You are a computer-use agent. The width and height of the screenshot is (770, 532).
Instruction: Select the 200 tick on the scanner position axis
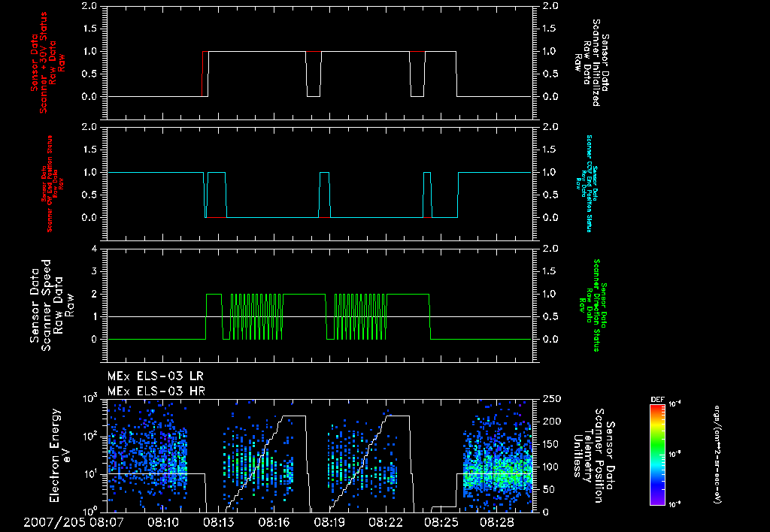coord(551,422)
